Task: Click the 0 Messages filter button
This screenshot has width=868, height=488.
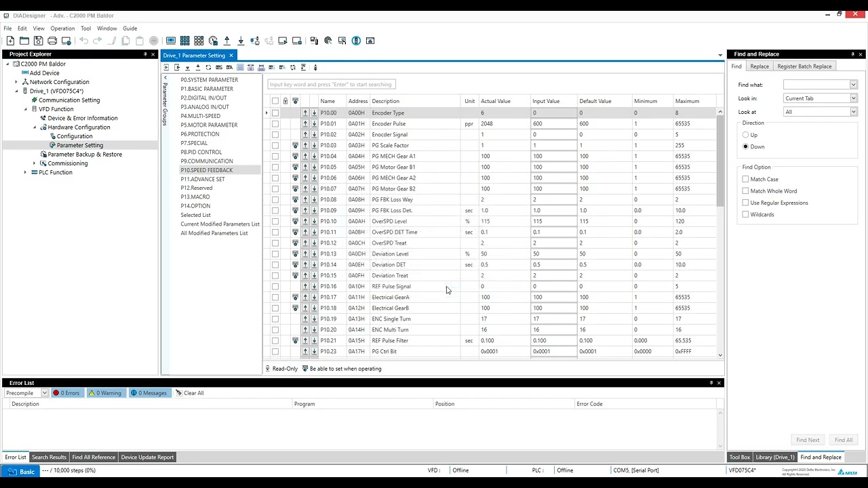Action: (x=149, y=393)
